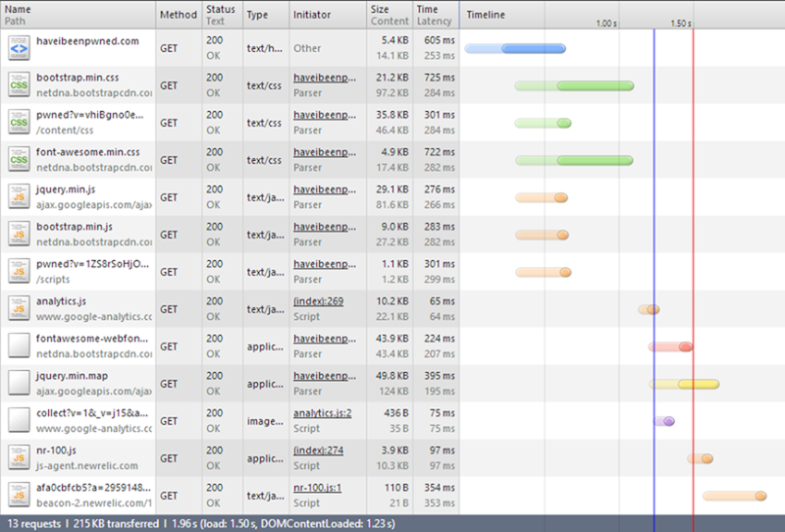Image resolution: width=785 pixels, height=532 pixels.
Task: Click the red fontawesome-webfont timeline bar
Action: (x=670, y=346)
